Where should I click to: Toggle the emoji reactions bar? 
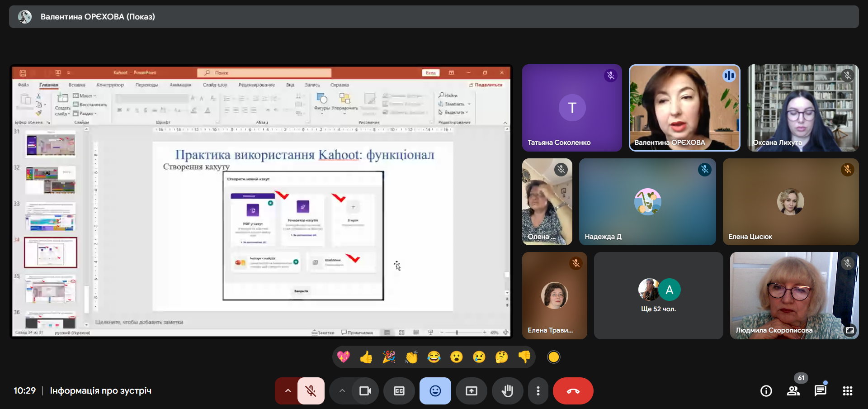[x=435, y=391]
